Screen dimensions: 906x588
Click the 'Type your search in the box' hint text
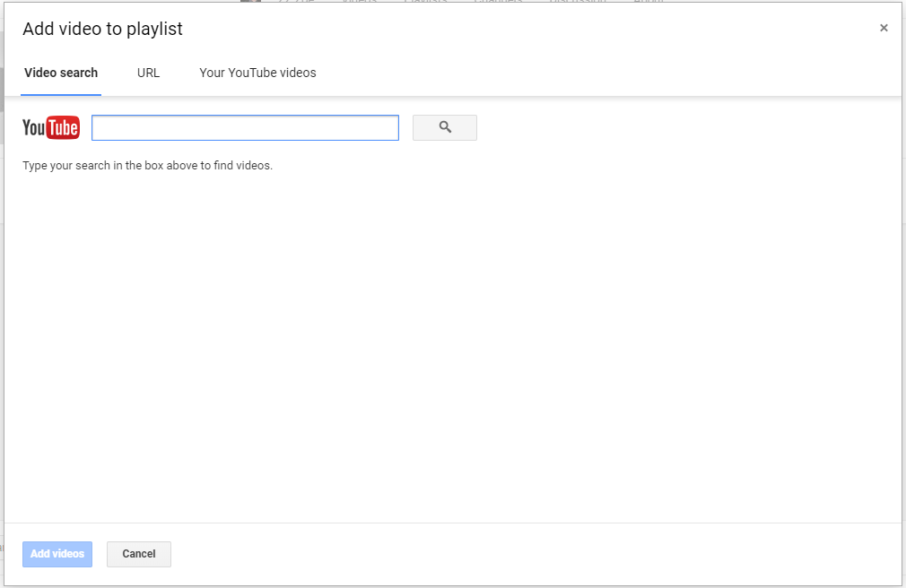pyautogui.click(x=147, y=166)
